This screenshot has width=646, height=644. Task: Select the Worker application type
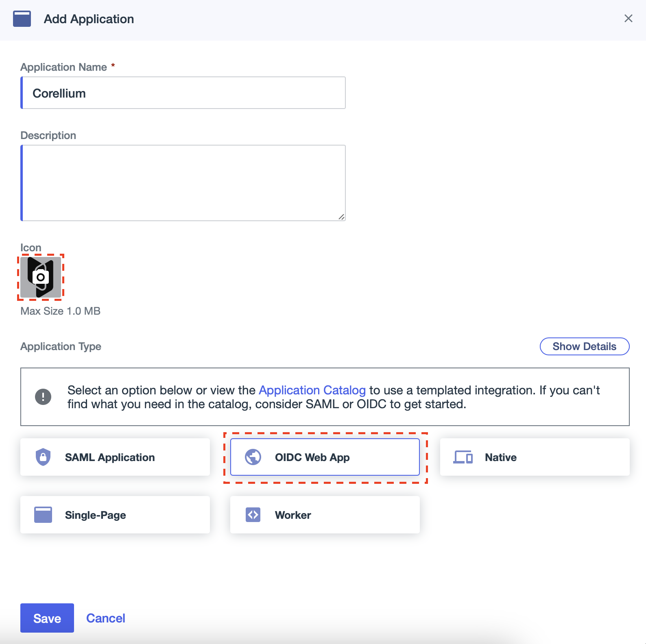325,515
